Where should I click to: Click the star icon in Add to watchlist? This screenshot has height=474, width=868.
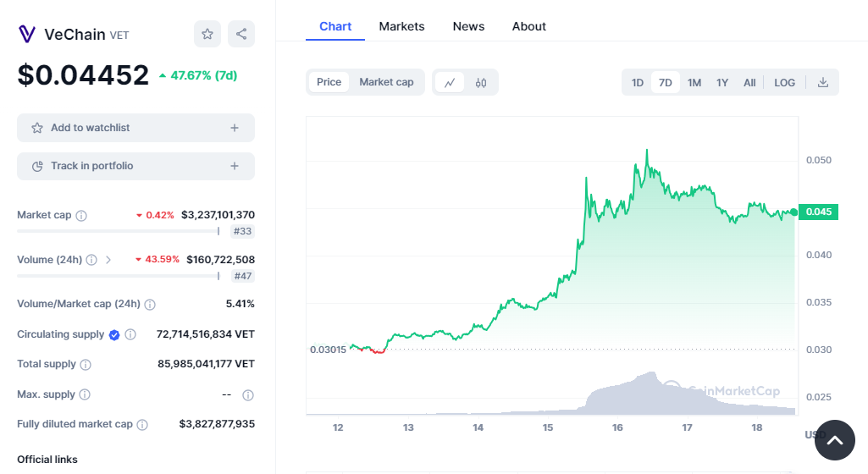coord(37,129)
